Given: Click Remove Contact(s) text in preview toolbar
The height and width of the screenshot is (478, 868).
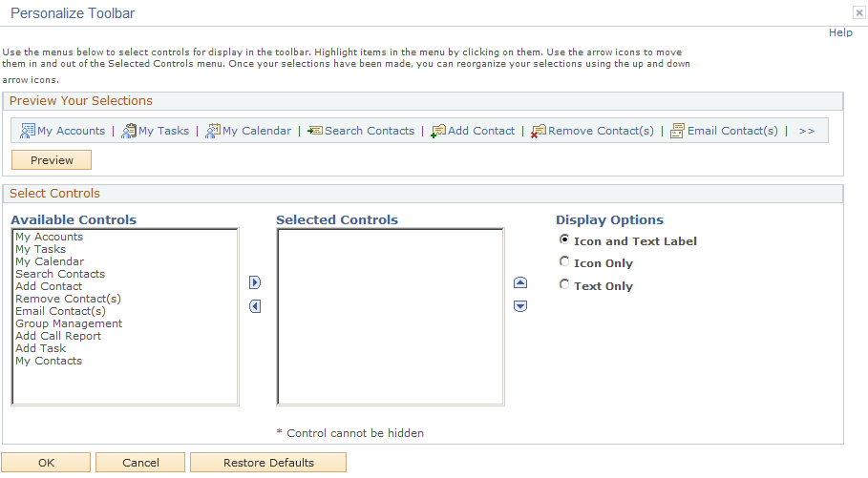Looking at the screenshot, I should tap(601, 131).
